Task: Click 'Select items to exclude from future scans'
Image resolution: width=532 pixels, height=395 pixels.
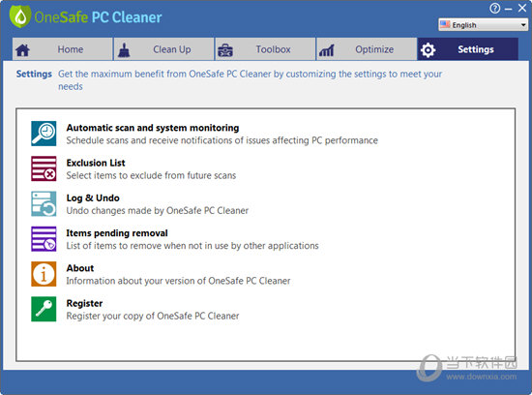Action: click(151, 175)
